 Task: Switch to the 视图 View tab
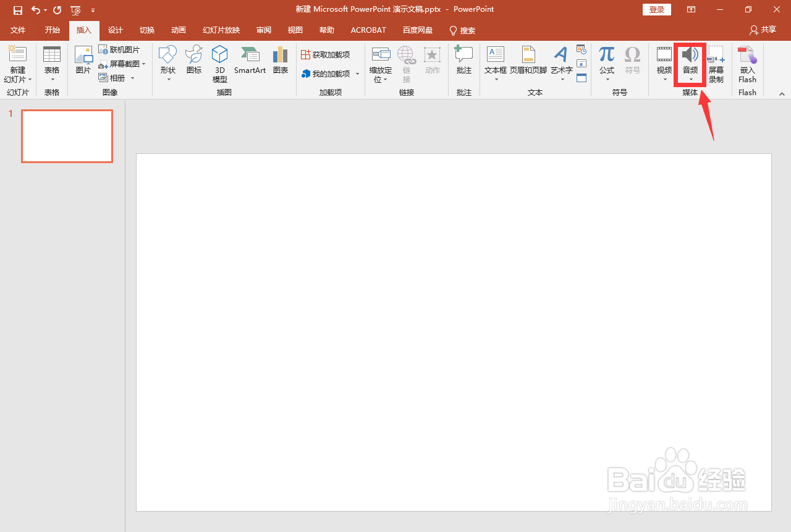(x=295, y=30)
